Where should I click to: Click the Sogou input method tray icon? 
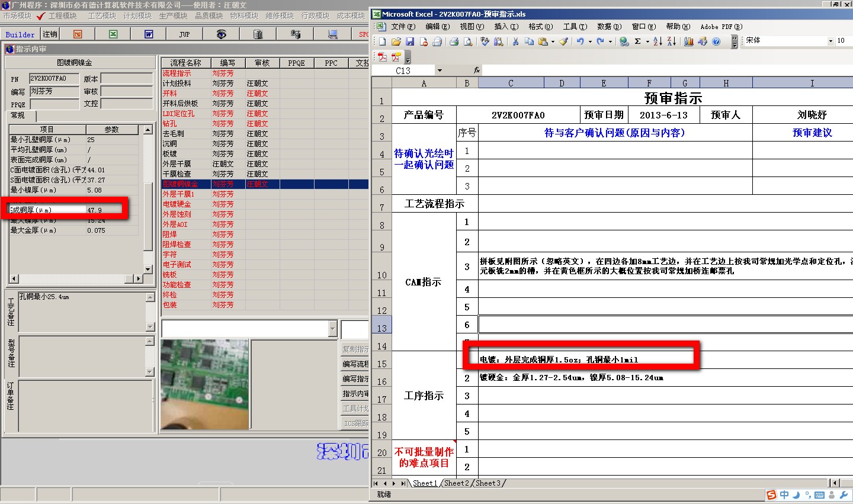coord(771,495)
